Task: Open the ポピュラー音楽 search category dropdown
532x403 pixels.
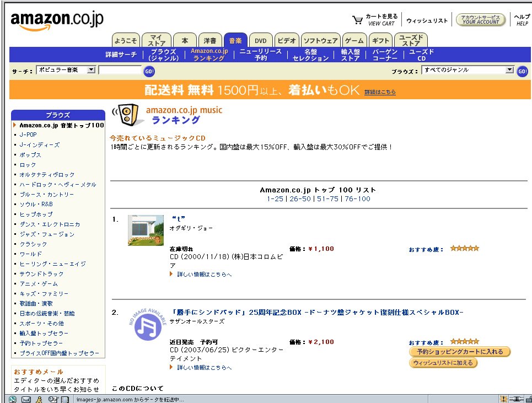Action: [66, 70]
